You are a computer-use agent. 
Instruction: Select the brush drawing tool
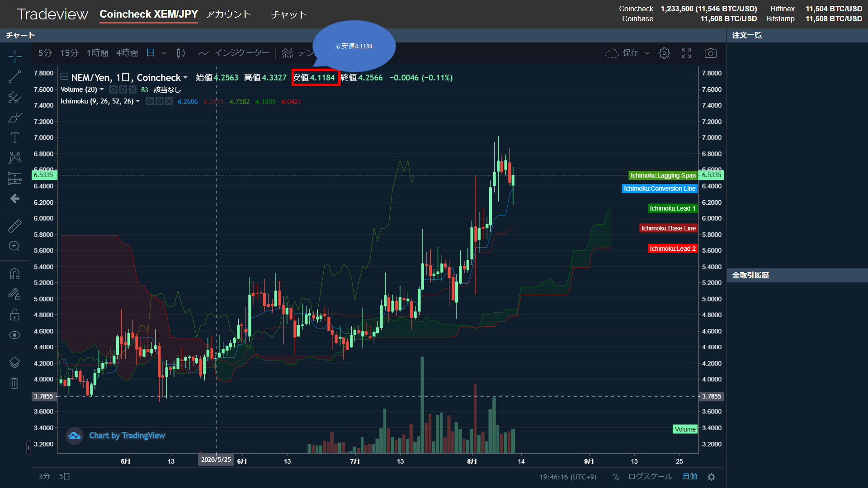pyautogui.click(x=15, y=117)
